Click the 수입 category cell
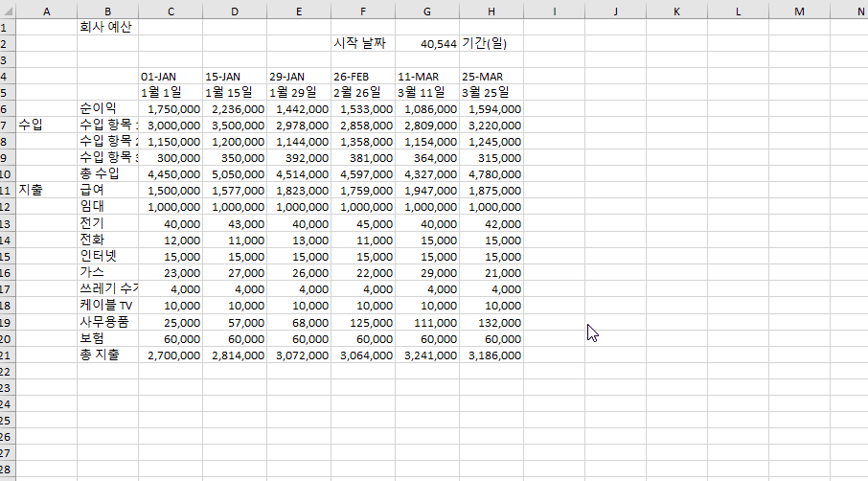 (47, 126)
